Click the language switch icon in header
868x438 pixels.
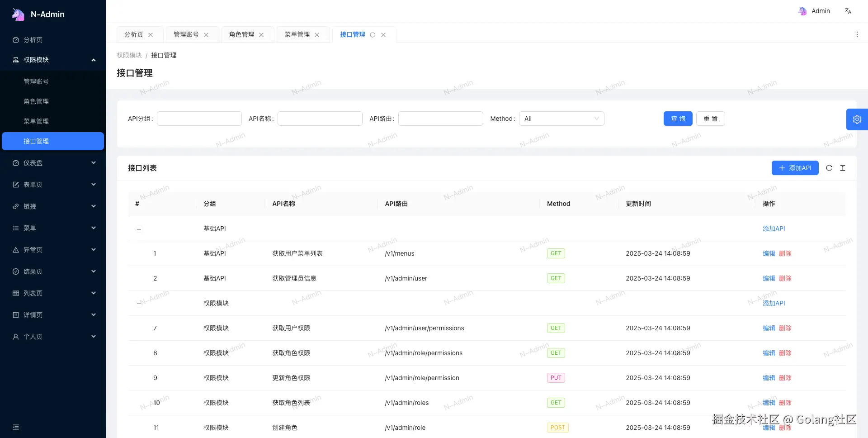(x=848, y=11)
